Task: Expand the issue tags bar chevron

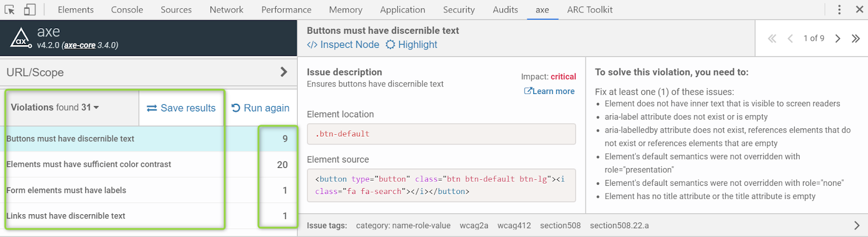Action: [x=857, y=225]
